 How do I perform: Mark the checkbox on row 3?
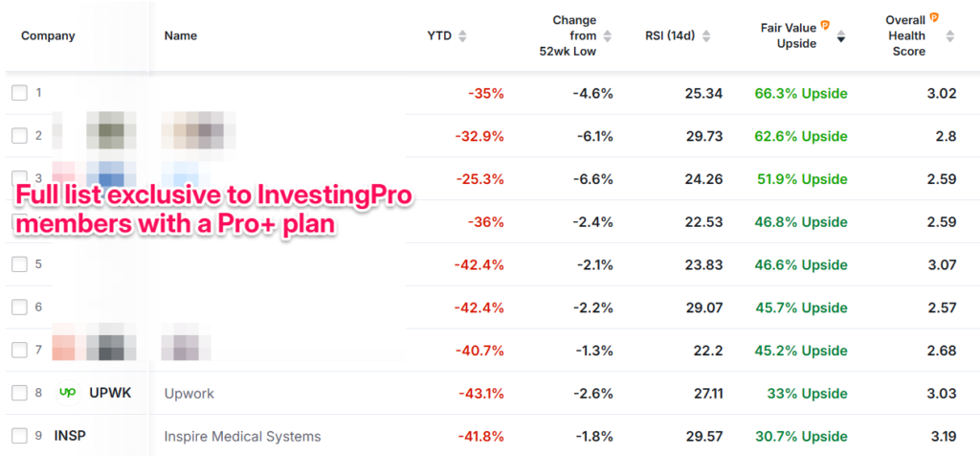click(19, 178)
